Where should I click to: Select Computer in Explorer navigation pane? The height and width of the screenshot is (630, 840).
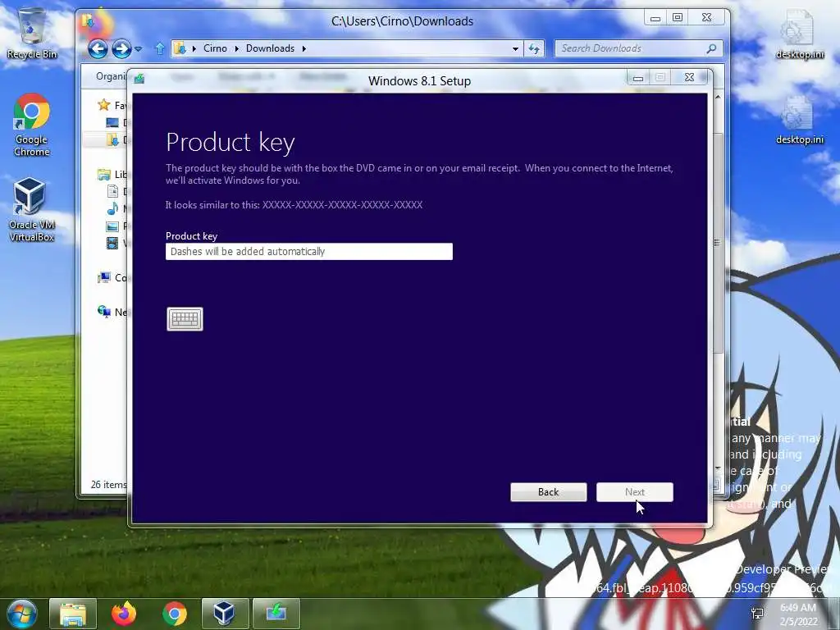click(x=112, y=277)
